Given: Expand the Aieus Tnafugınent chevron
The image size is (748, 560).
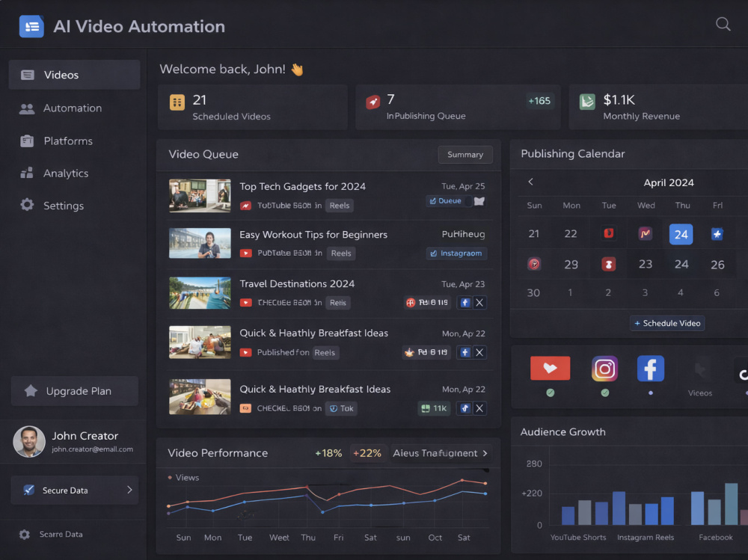Looking at the screenshot, I should 485,453.
